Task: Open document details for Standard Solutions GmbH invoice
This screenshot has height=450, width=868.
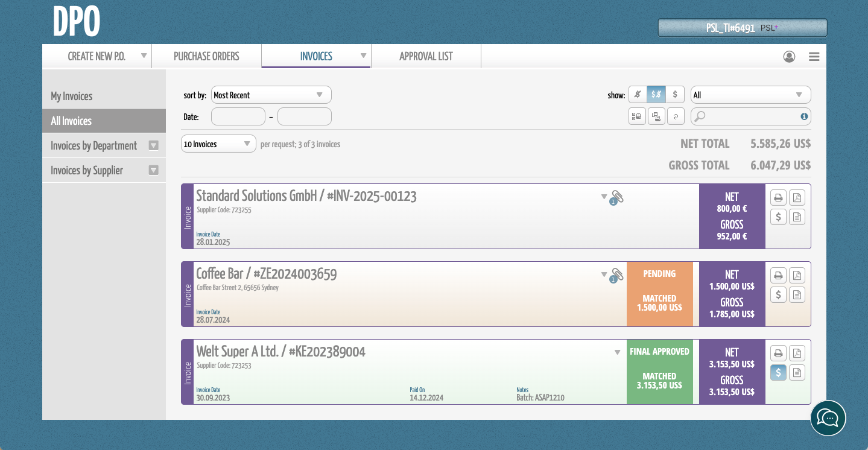Action: tap(797, 217)
